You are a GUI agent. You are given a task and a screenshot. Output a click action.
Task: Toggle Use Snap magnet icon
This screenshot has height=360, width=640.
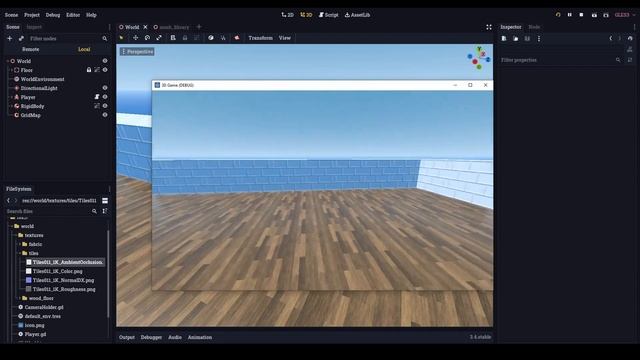click(x=223, y=38)
